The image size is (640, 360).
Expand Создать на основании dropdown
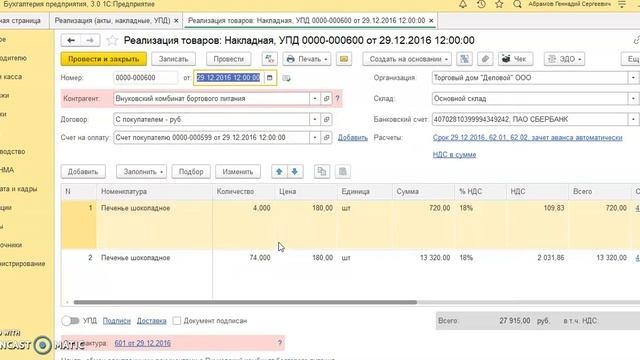[x=407, y=59]
